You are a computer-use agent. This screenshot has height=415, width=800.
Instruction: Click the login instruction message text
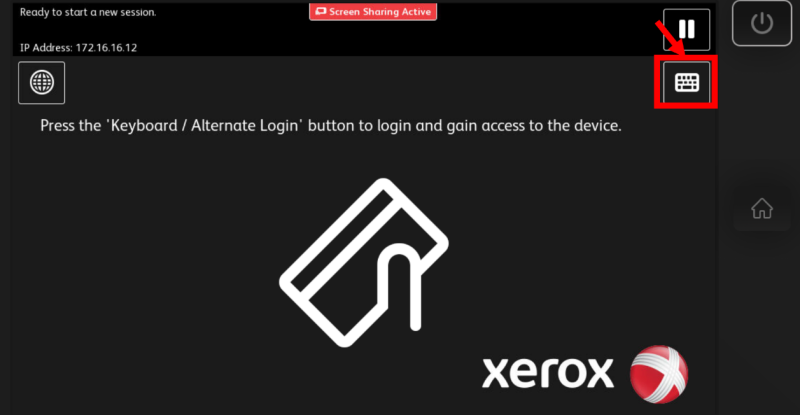(331, 126)
